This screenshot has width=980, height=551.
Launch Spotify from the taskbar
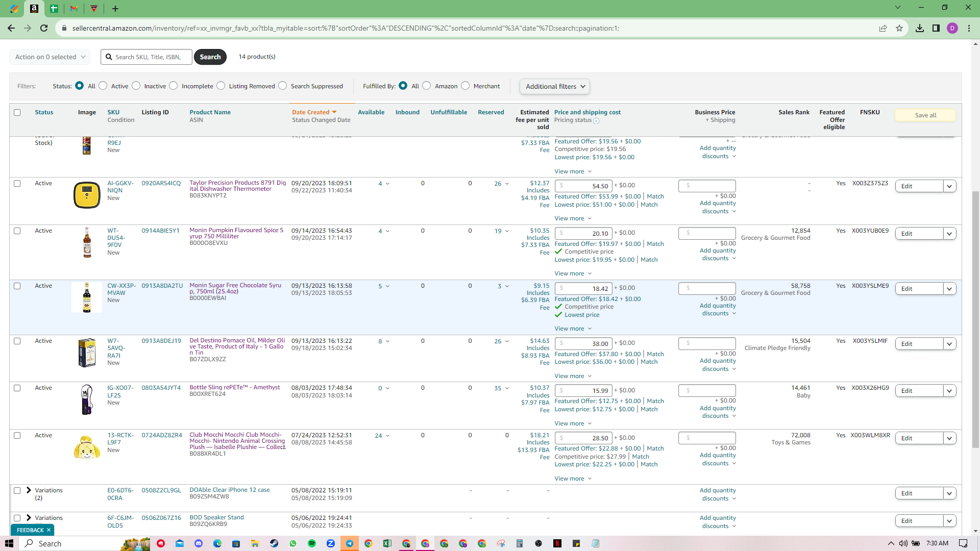pos(312,543)
